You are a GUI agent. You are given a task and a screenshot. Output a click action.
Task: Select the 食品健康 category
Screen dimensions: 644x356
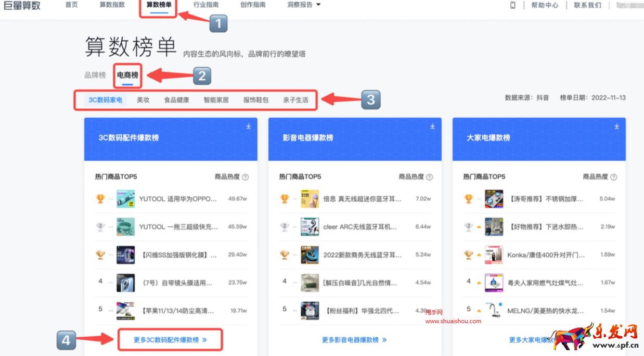point(176,100)
